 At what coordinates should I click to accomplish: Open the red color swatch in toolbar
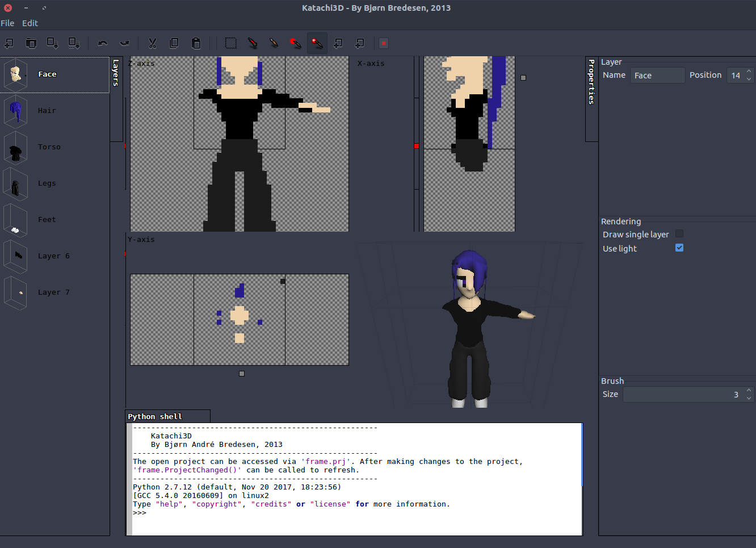tap(384, 43)
